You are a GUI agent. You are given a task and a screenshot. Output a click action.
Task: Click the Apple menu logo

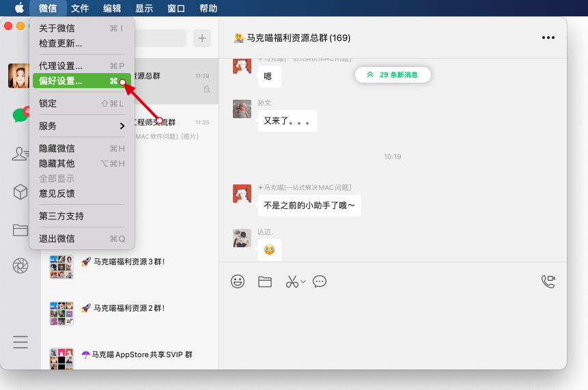point(19,8)
